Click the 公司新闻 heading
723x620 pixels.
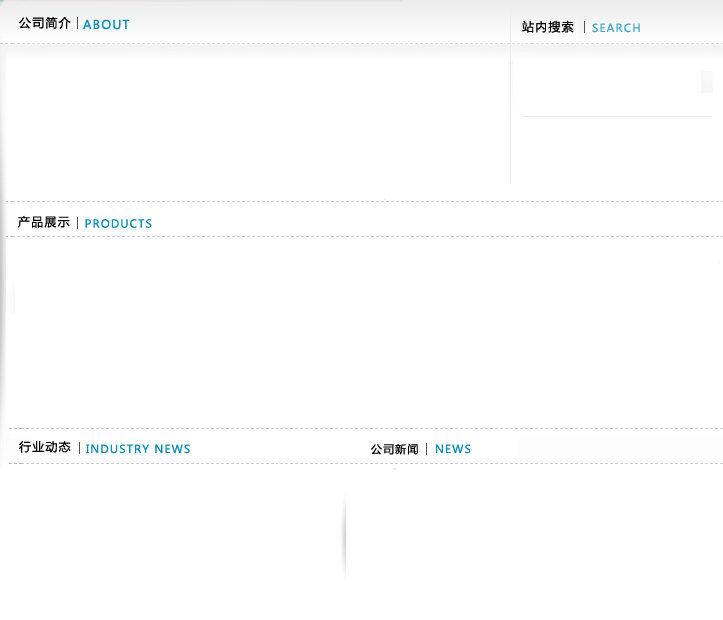coord(394,449)
